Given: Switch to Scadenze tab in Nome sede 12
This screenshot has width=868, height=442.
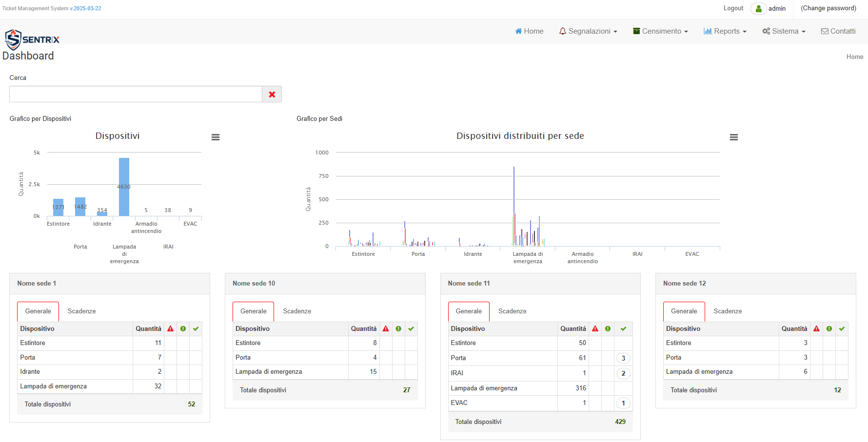Looking at the screenshot, I should point(728,311).
